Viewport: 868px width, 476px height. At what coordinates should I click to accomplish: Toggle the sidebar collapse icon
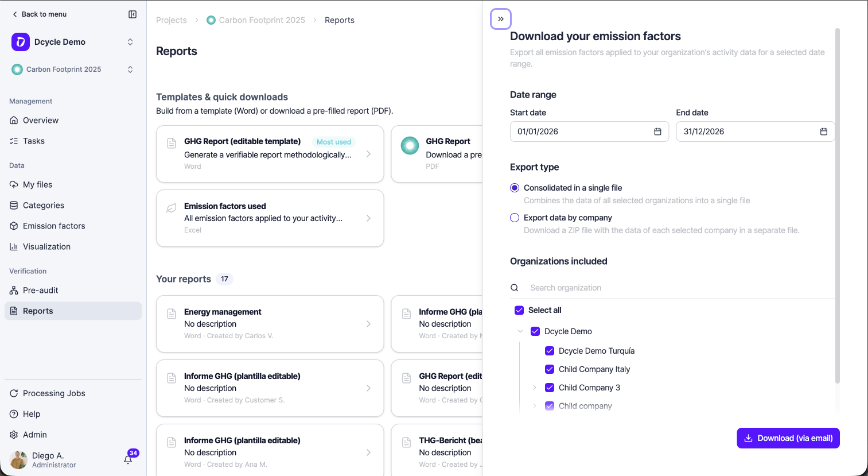[x=133, y=14]
